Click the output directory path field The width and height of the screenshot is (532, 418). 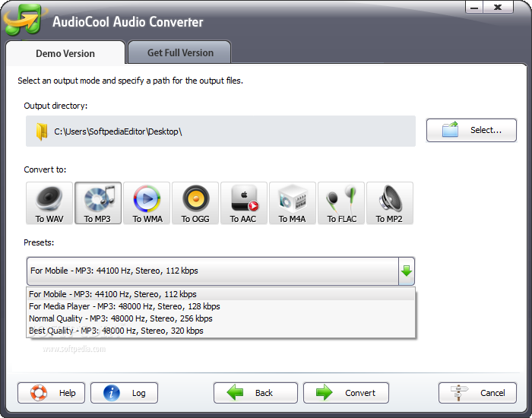(x=220, y=131)
